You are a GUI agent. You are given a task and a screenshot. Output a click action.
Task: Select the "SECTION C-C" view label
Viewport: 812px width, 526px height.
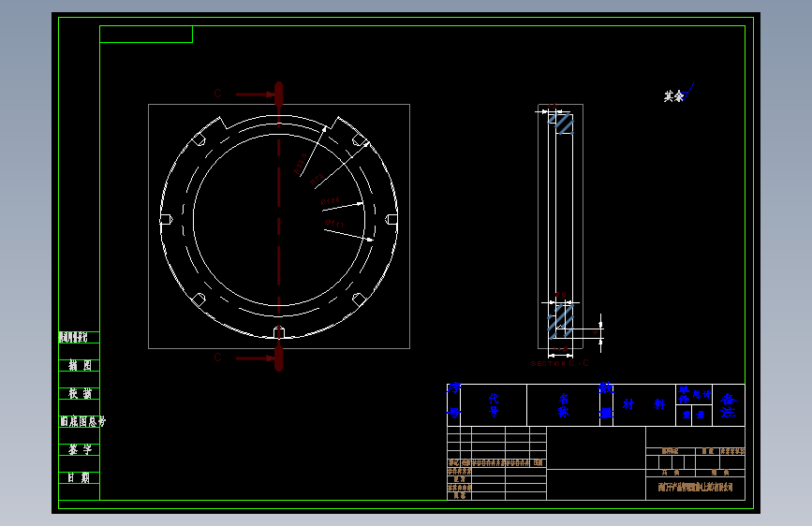click(559, 363)
